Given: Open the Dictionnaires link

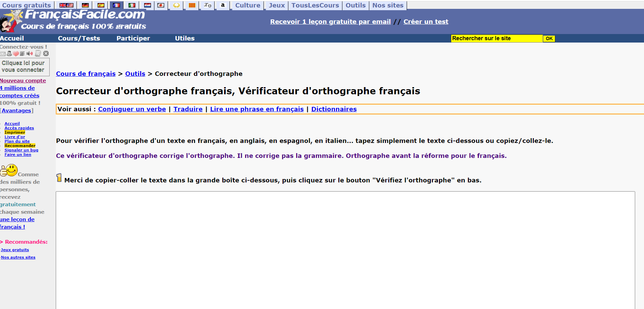Looking at the screenshot, I should [x=334, y=109].
